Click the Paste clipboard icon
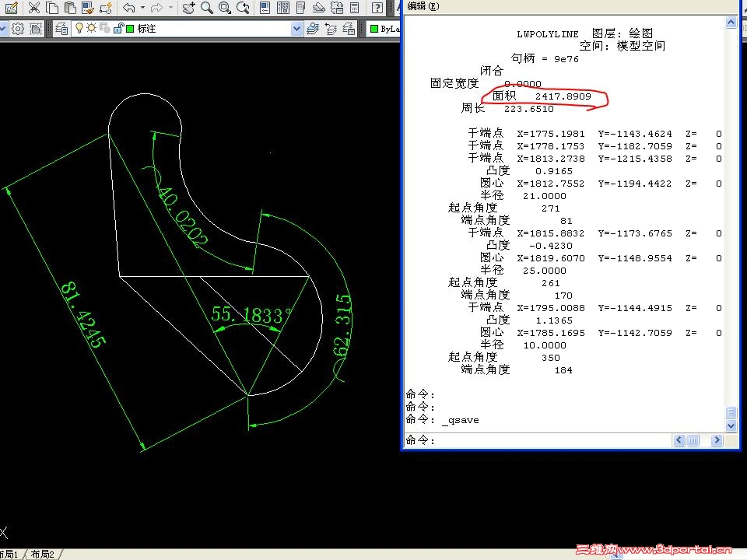747x560 pixels. pos(70,7)
